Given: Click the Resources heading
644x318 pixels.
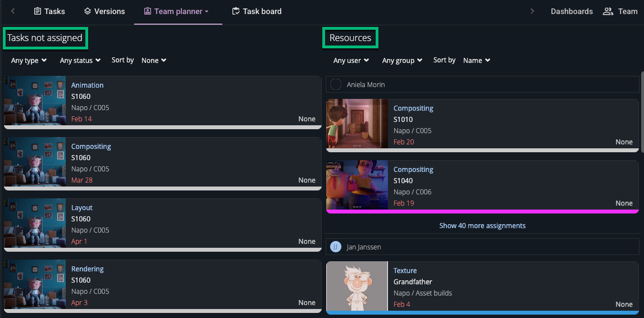Looking at the screenshot, I should point(350,38).
